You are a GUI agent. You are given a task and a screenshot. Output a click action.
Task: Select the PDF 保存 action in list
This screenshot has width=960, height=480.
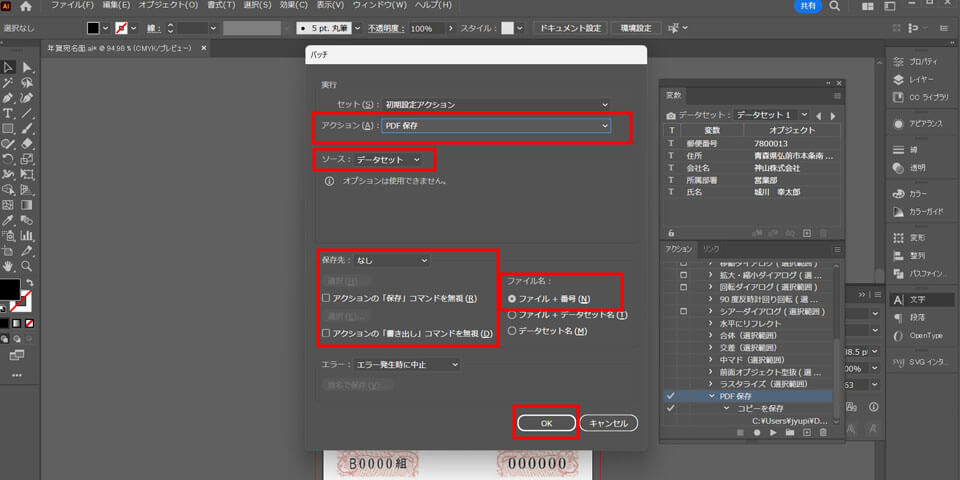tap(740, 396)
